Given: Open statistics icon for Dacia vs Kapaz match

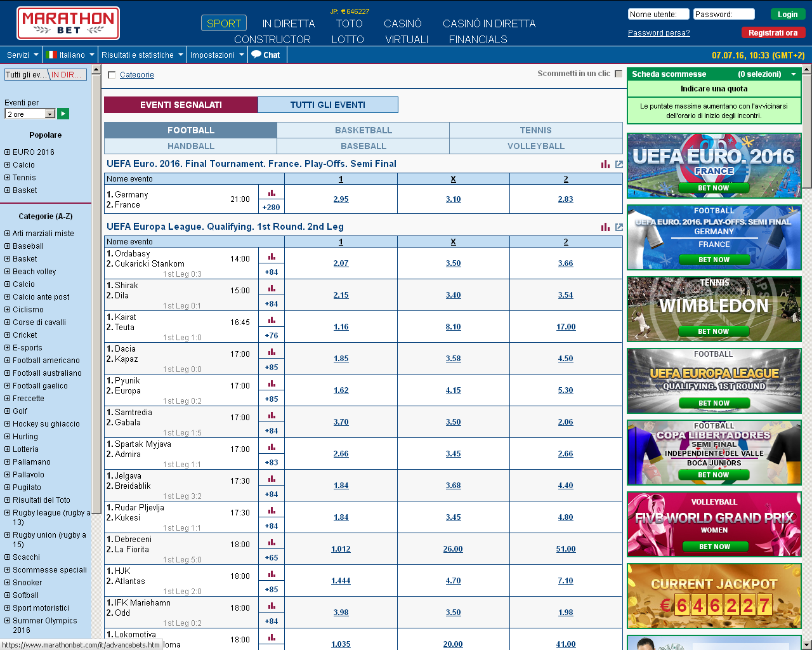Looking at the screenshot, I should tap(272, 352).
